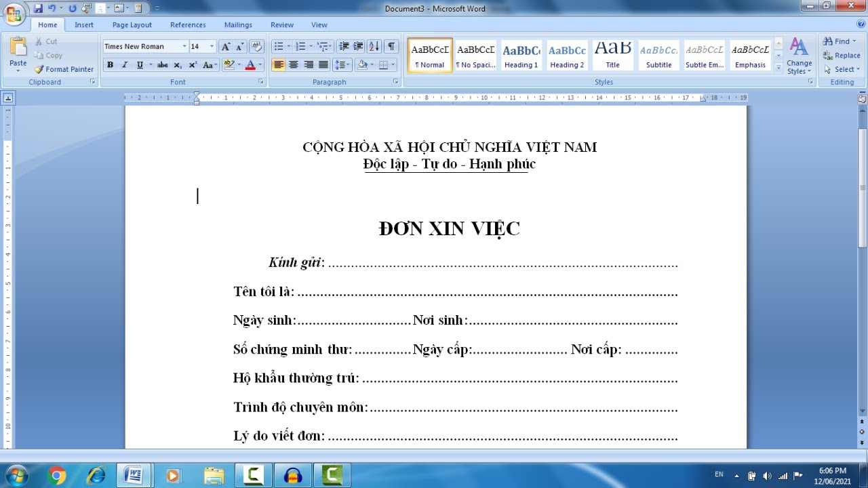Click the Word Help question mark icon

861,24
